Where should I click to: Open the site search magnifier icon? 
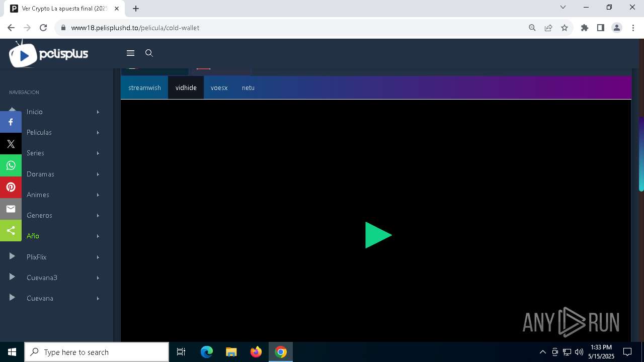(149, 53)
